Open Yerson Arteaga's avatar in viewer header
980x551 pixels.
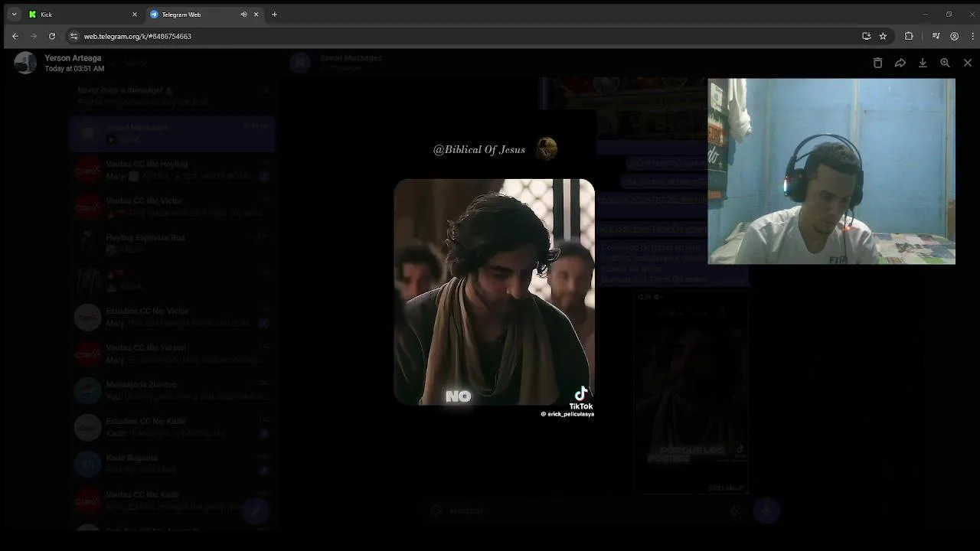(25, 63)
